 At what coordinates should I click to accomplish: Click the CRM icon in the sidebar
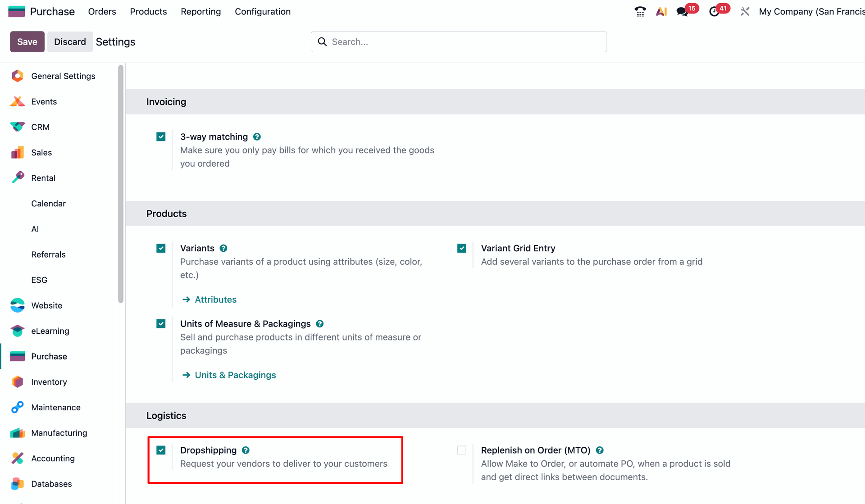click(x=17, y=127)
